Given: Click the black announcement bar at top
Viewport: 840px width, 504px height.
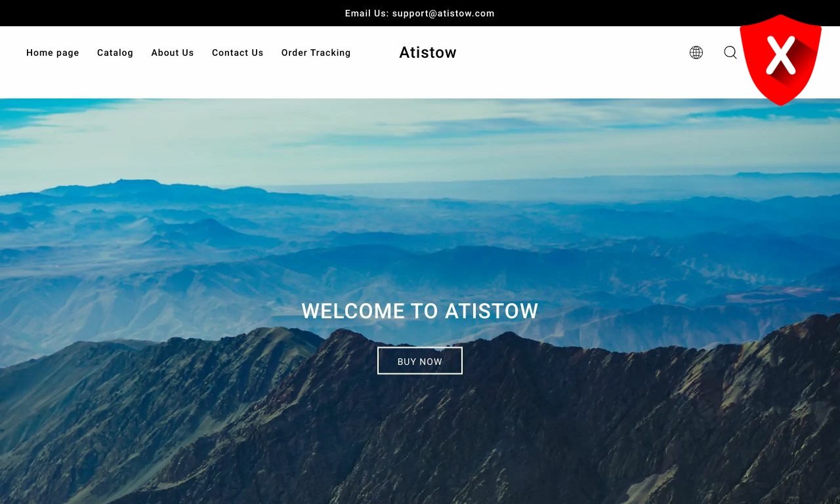Looking at the screenshot, I should pos(420,13).
